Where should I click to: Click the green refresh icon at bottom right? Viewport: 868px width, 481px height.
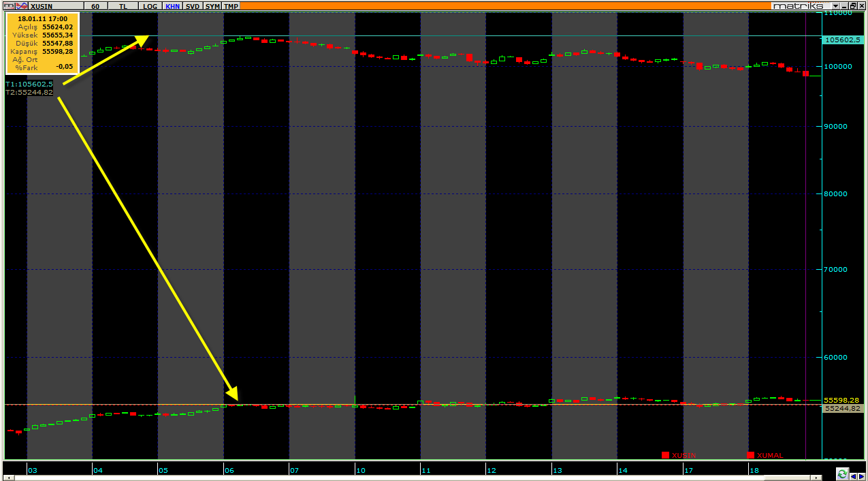click(x=843, y=474)
